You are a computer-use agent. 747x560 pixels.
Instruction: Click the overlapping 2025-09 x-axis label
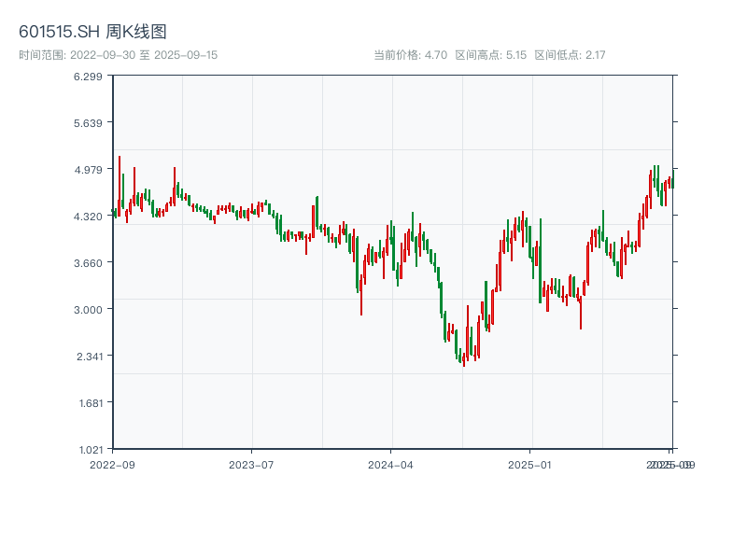click(x=671, y=464)
